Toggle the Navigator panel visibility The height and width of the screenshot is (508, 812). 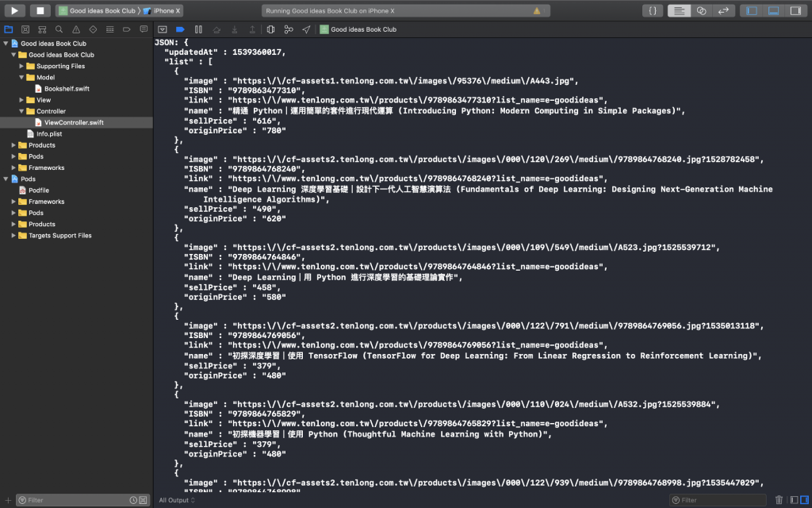(752, 10)
